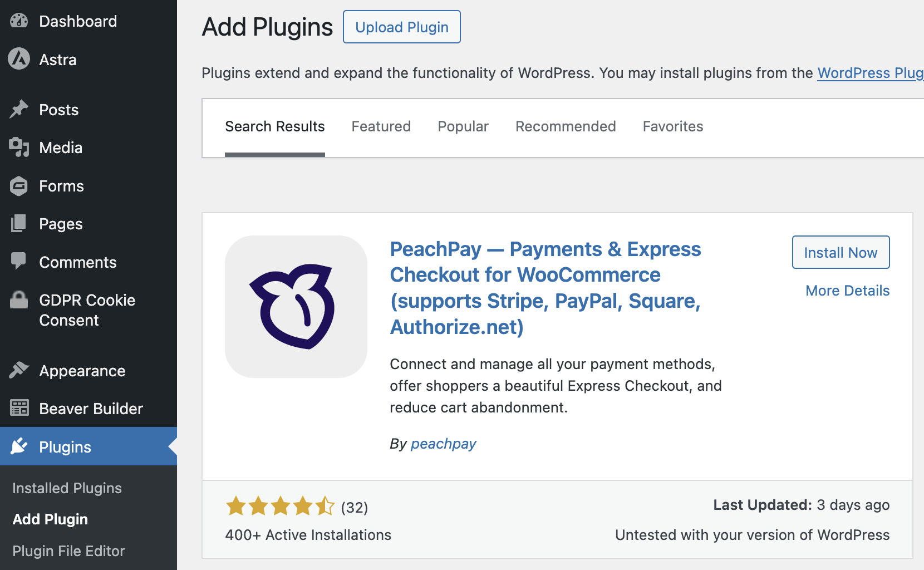Click the Posts pushpin icon
This screenshot has width=924, height=570.
[19, 109]
